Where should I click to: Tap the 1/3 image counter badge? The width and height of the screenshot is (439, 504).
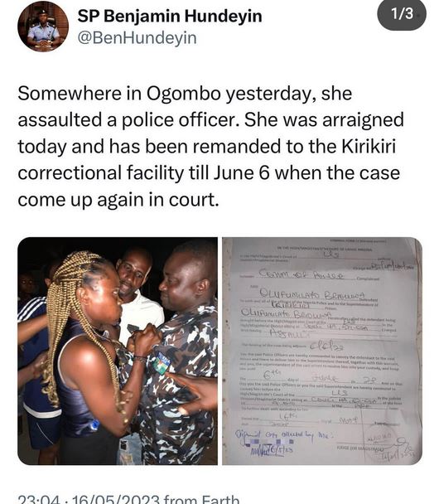tap(402, 14)
